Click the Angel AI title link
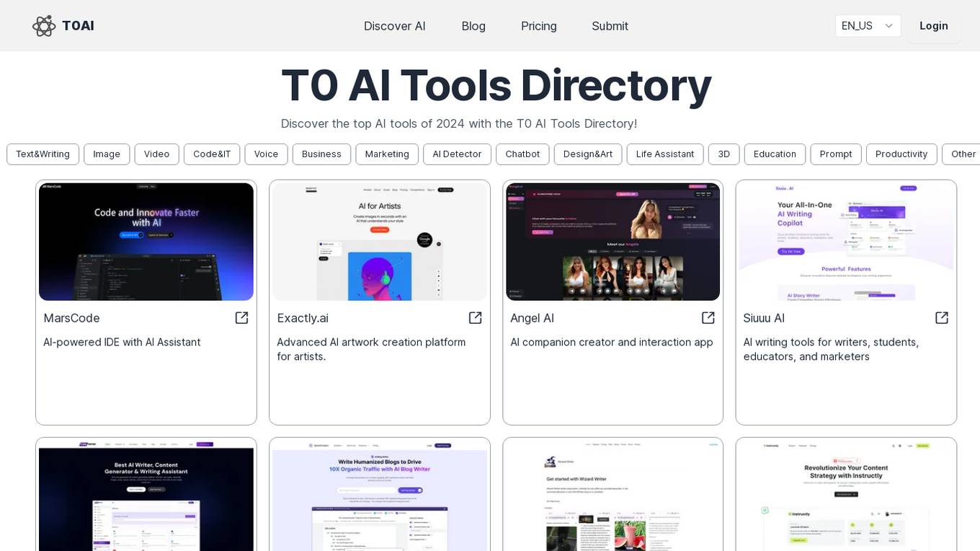The image size is (980, 551). point(532,318)
